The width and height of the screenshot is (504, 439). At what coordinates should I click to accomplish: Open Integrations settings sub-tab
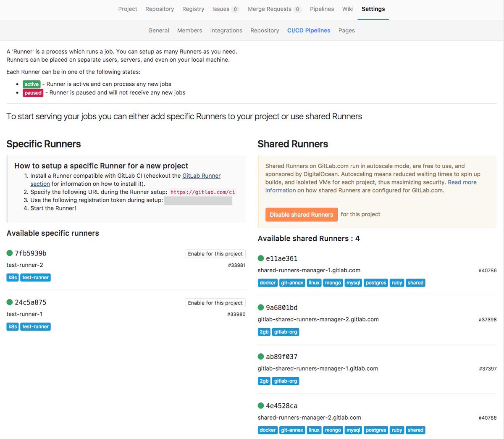pos(226,30)
